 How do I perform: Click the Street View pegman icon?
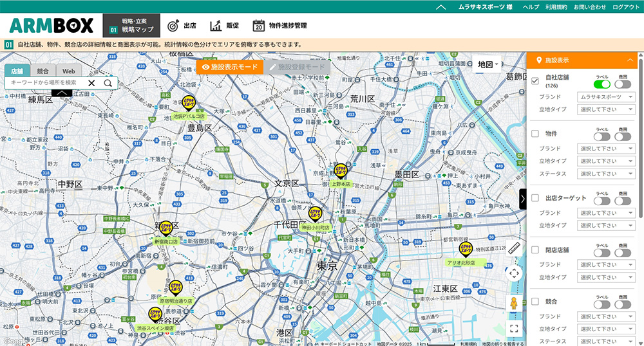(514, 303)
